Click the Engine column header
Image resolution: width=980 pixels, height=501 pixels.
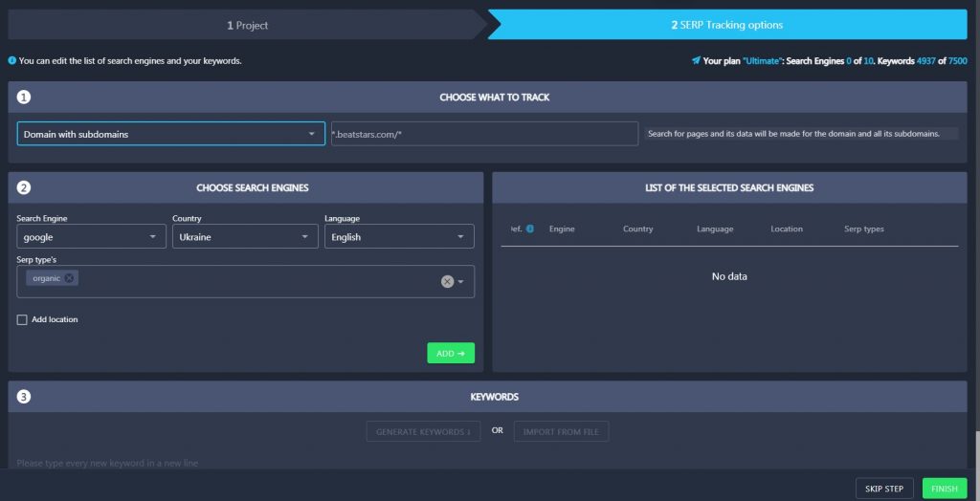point(562,229)
